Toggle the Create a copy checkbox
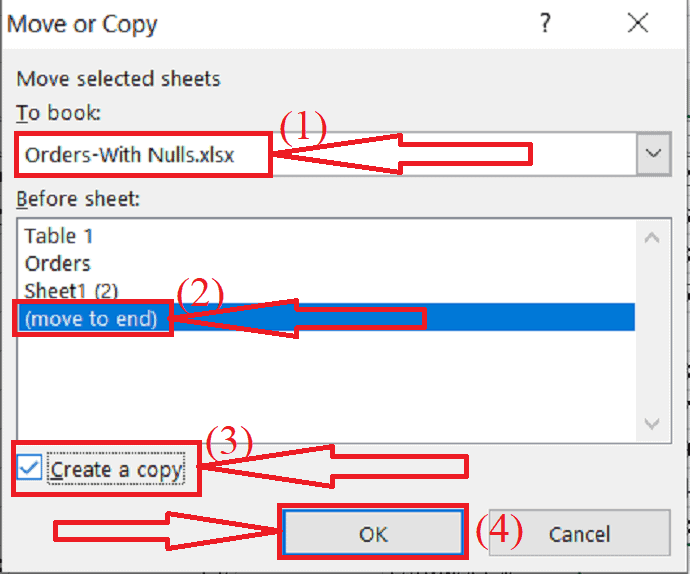 point(30,469)
